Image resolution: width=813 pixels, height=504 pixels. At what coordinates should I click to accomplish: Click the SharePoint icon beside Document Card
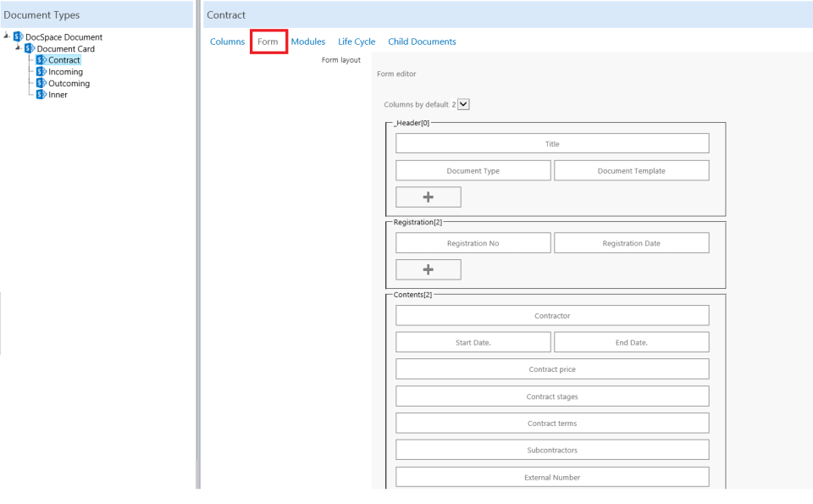pos(30,49)
